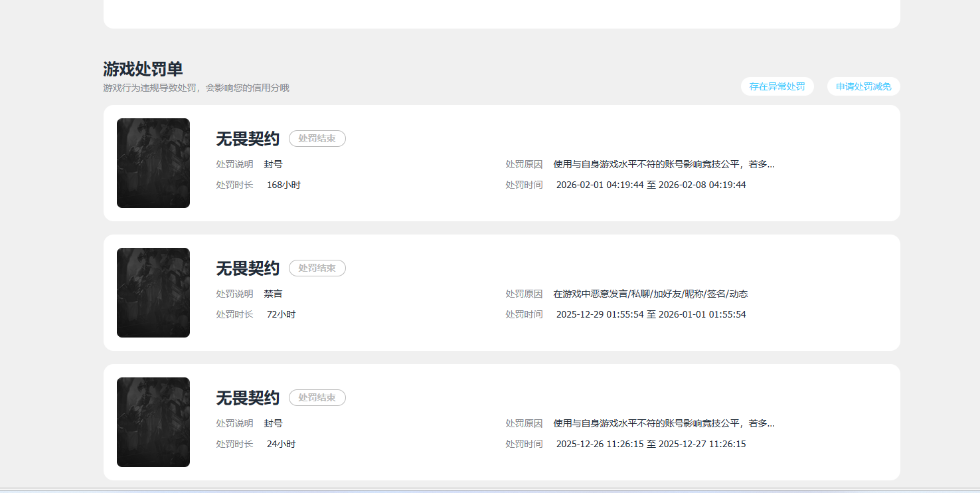Click 无畏契约 title of the 168小时 penalty
This screenshot has width=980, height=493.
(247, 139)
